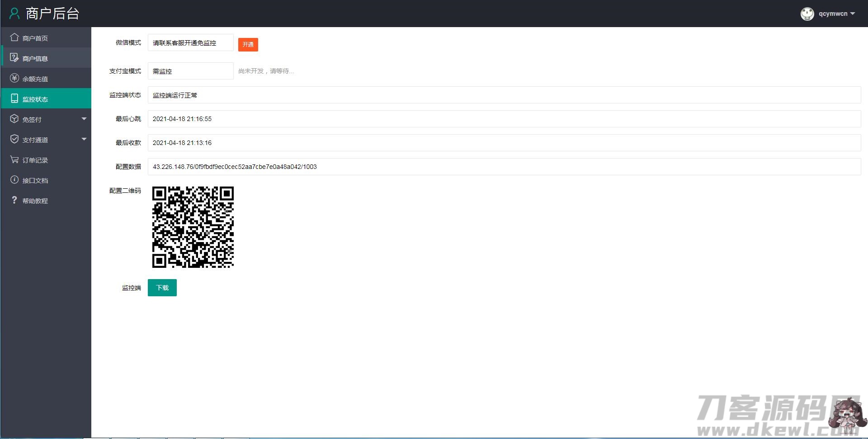This screenshot has width=868, height=439.
Task: Expand the 免签付 submenu arrow
Action: pos(84,119)
